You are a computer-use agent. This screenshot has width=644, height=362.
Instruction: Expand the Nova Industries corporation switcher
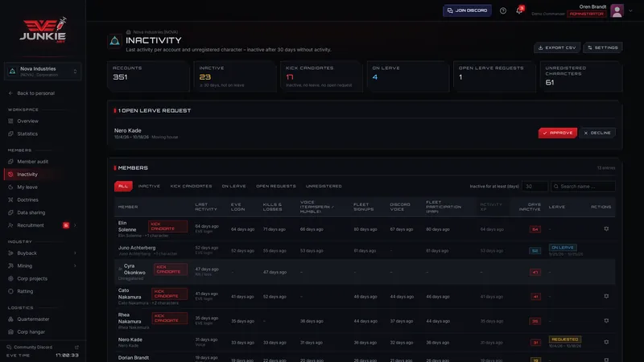coord(43,72)
